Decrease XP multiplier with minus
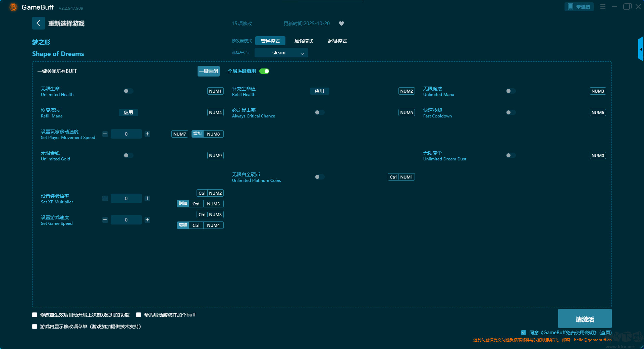Viewport: 644px width, 349px height. 105,198
